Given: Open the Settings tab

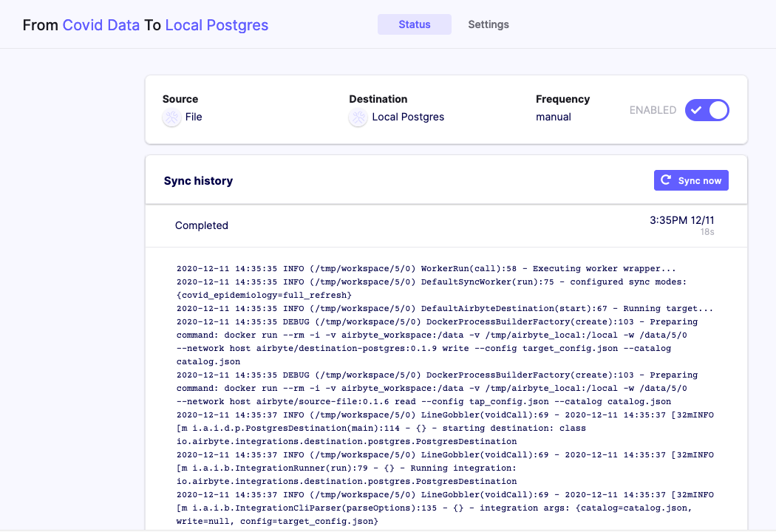Looking at the screenshot, I should tap(488, 24).
